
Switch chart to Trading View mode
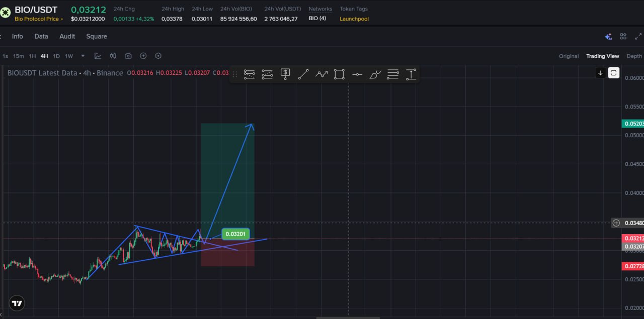(x=603, y=56)
